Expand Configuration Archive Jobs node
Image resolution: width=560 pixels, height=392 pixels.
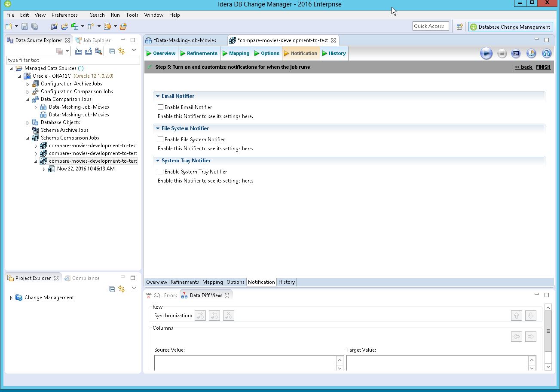(28, 84)
